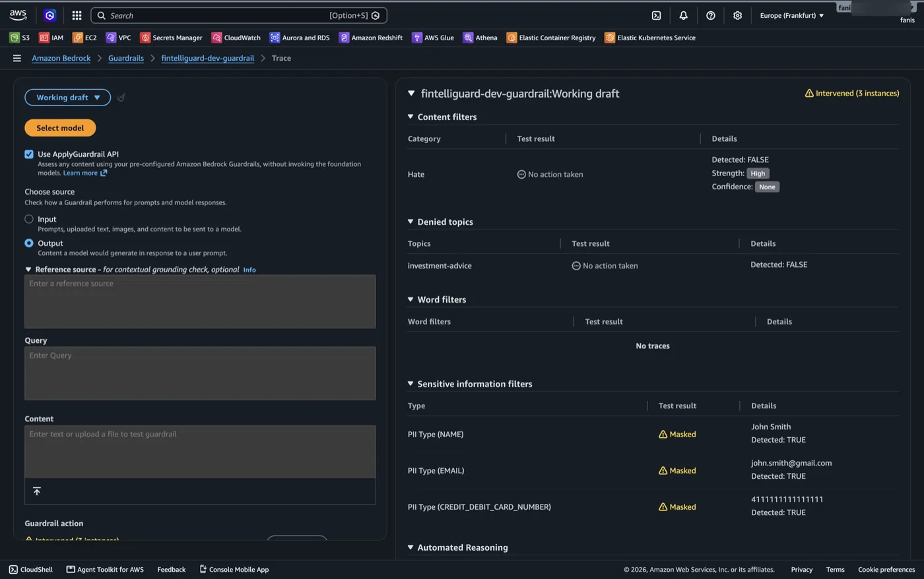Viewport: 924px width, 579px height.
Task: Uncheck Use ApplyGuardrail API checkbox
Action: pyautogui.click(x=29, y=154)
